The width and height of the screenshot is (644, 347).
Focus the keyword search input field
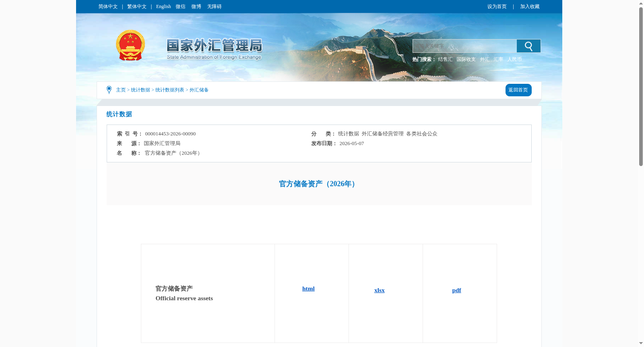click(464, 46)
